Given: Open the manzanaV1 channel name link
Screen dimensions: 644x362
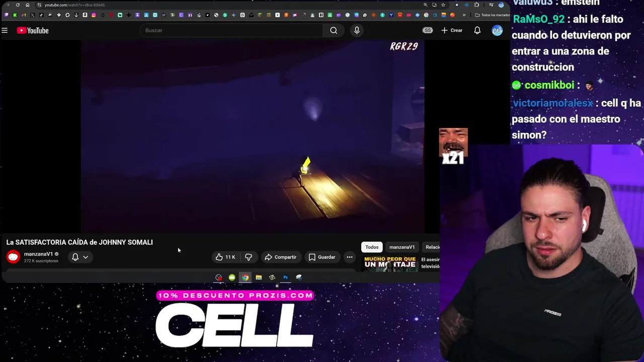Looking at the screenshot, I should [38, 254].
